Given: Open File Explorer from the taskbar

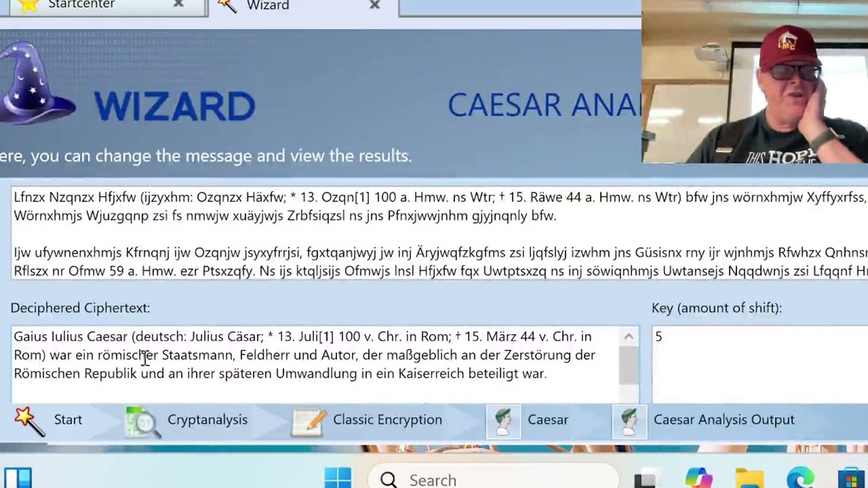Looking at the screenshot, I should click(x=749, y=479).
